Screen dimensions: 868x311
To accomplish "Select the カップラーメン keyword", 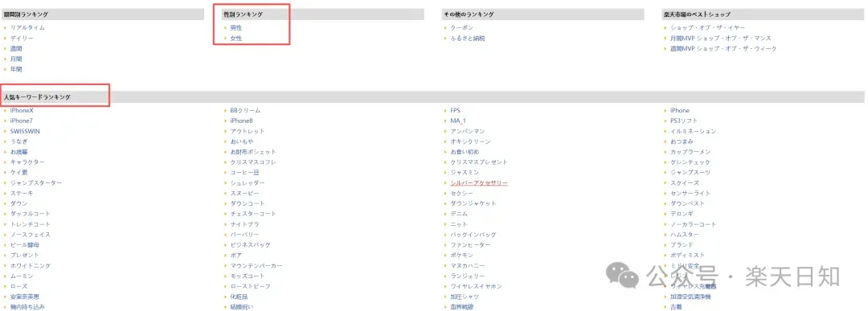I will point(690,152).
